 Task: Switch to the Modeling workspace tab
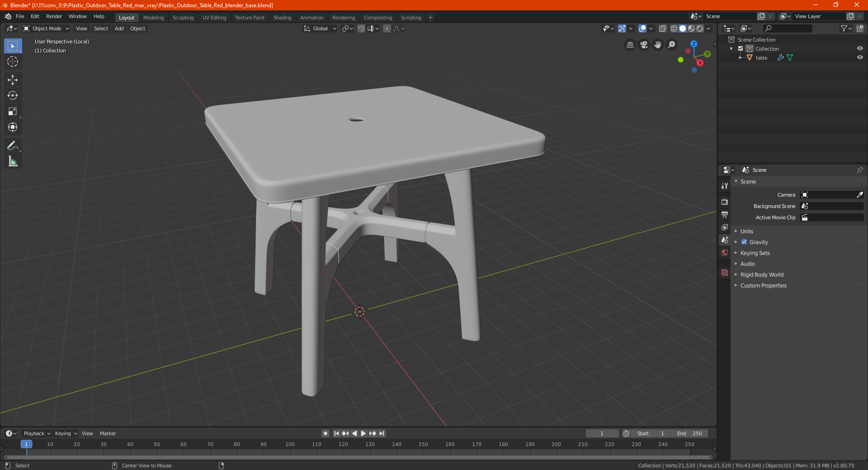point(153,18)
